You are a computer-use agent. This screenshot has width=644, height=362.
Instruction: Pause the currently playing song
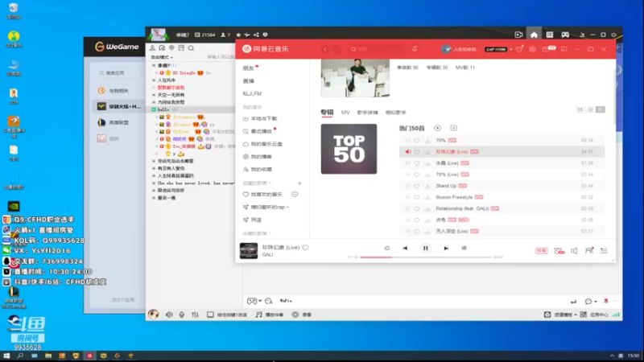click(x=426, y=248)
